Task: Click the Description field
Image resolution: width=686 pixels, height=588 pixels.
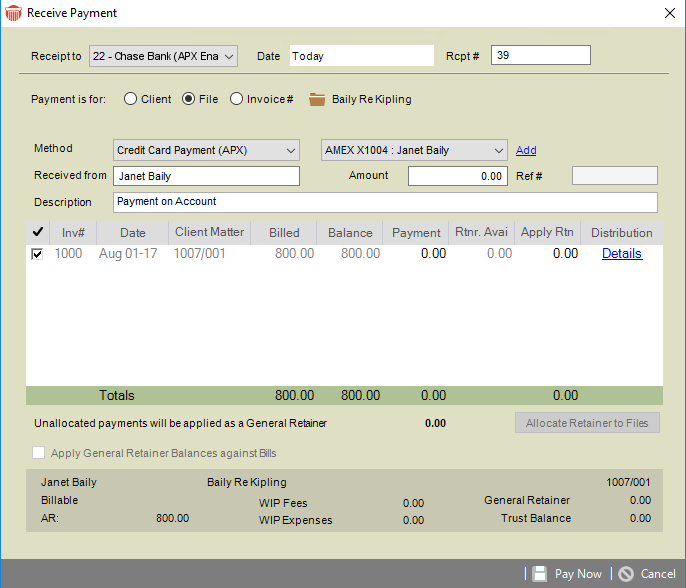Action: pyautogui.click(x=385, y=202)
